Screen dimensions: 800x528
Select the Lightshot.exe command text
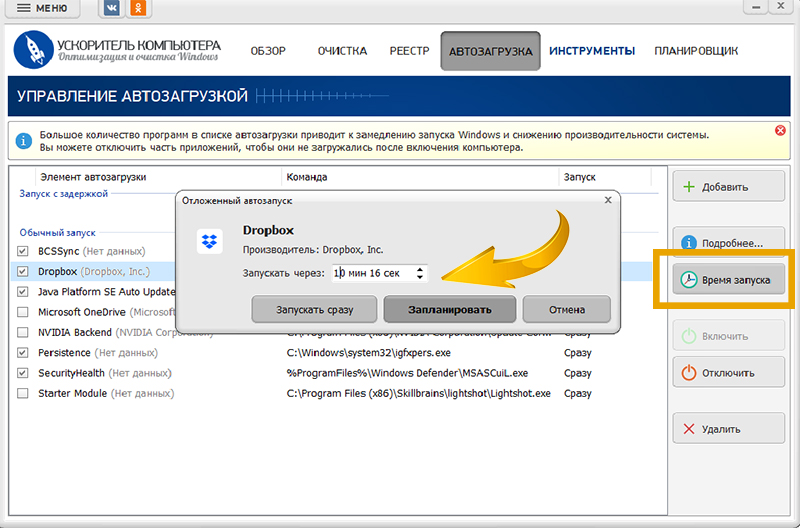tap(418, 393)
